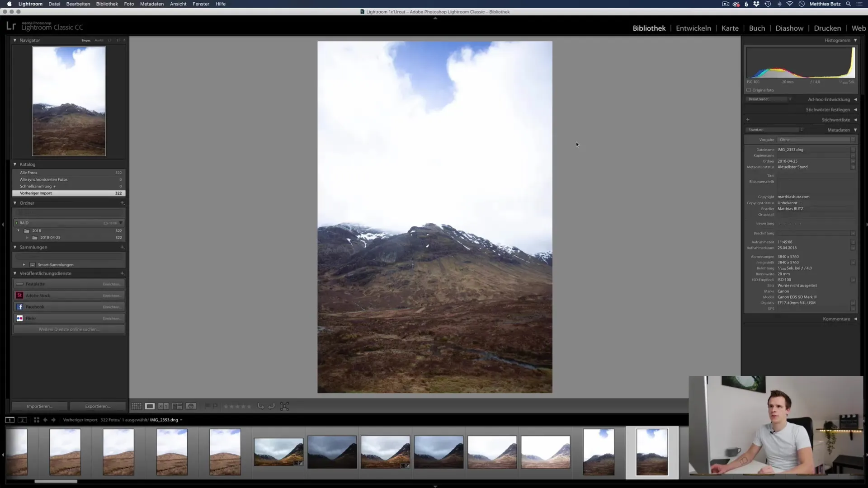Image resolution: width=868 pixels, height=488 pixels.
Task: Add new folder with Ordner plus icon
Action: [122, 203]
